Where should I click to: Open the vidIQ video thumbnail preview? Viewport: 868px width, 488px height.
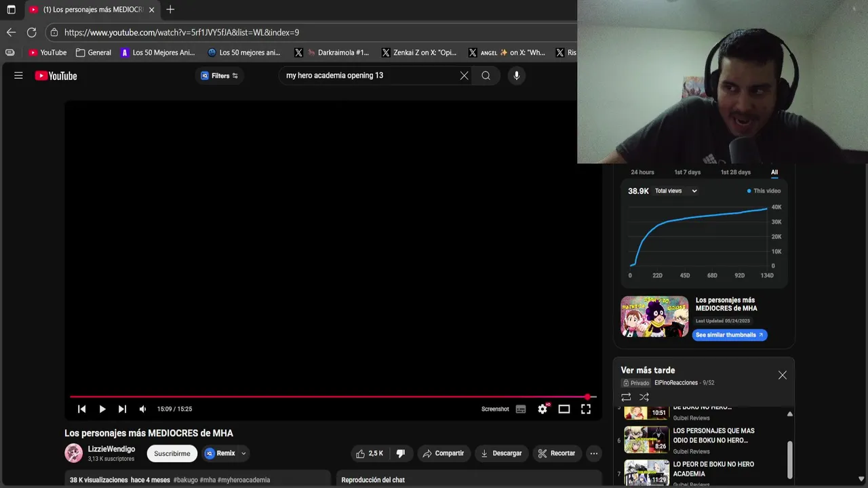tap(654, 317)
